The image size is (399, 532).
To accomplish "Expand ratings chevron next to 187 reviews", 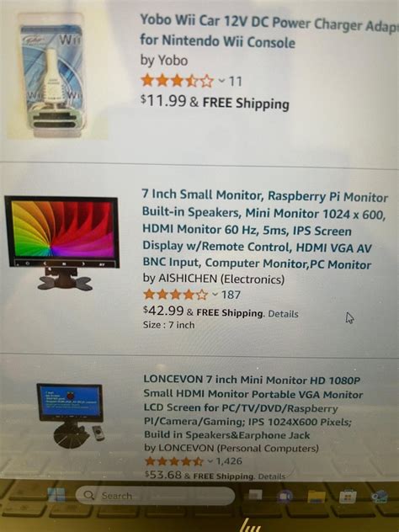I will [x=215, y=294].
